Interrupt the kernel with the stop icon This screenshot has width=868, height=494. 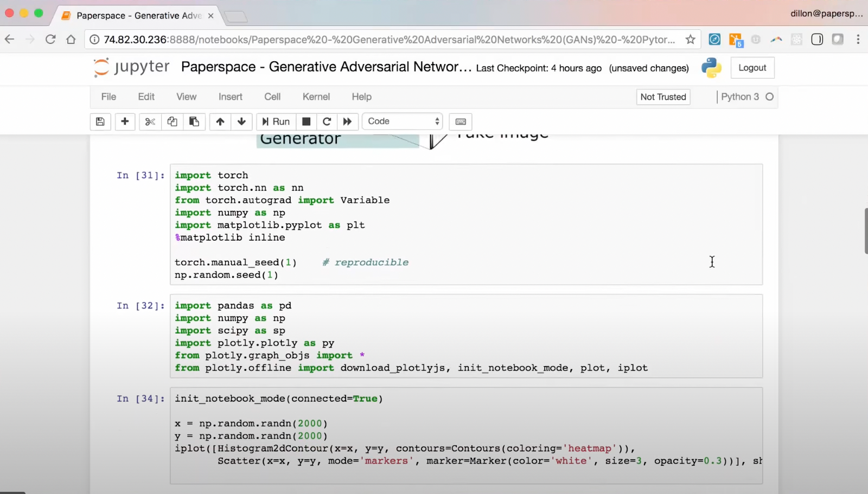(306, 121)
